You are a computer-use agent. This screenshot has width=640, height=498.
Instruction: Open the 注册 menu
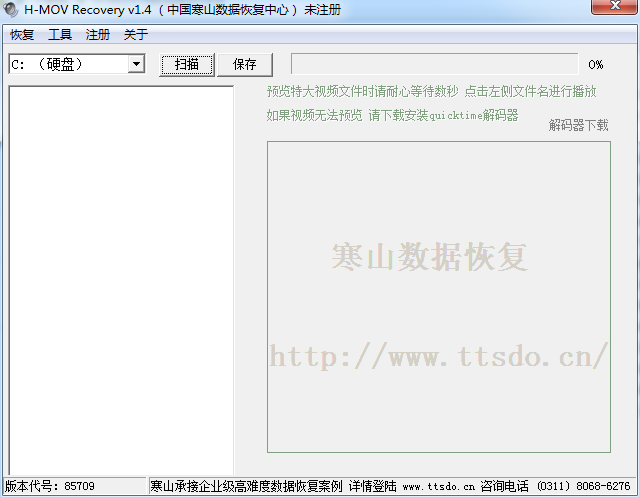tap(98, 35)
